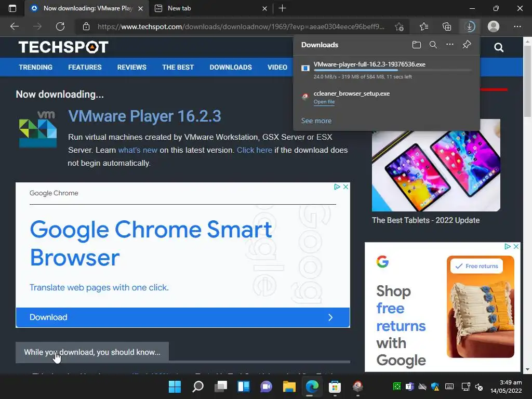Open the Collections icon

447,26
